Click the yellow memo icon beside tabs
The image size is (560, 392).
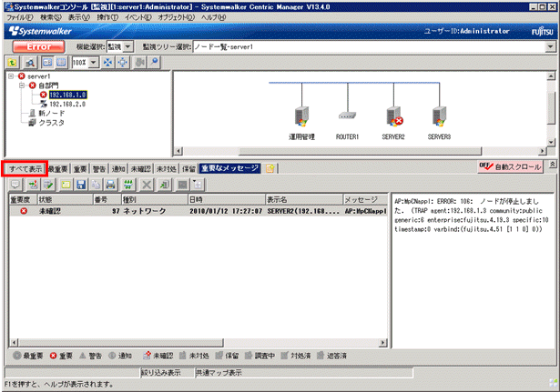[270, 168]
